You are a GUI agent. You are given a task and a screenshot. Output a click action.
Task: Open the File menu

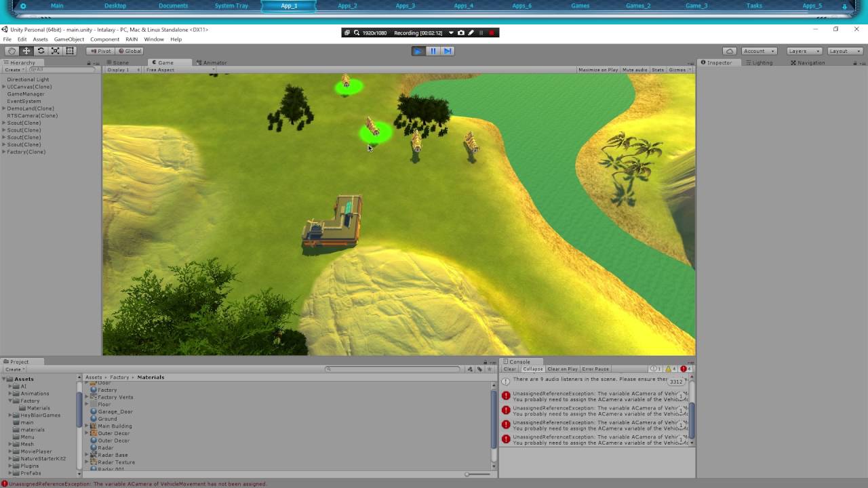click(7, 39)
